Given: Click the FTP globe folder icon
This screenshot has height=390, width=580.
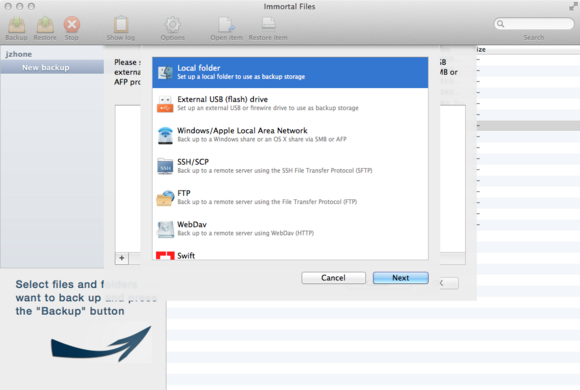Looking at the screenshot, I should [165, 198].
